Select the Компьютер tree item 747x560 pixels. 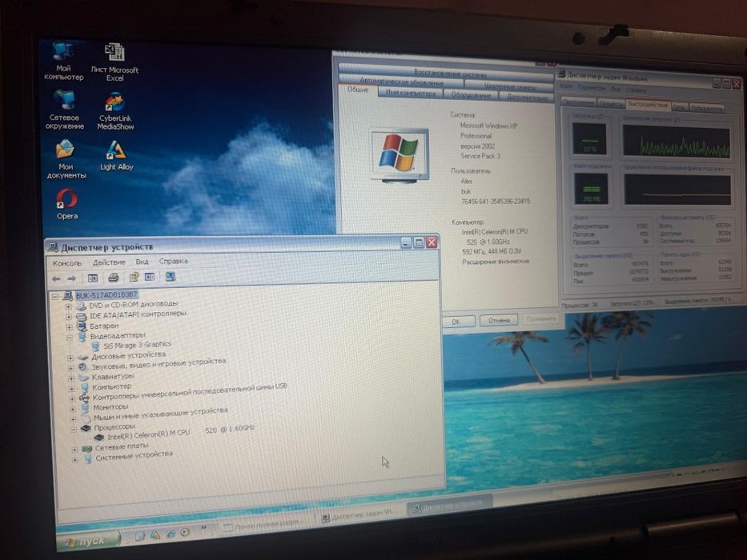click(x=111, y=386)
